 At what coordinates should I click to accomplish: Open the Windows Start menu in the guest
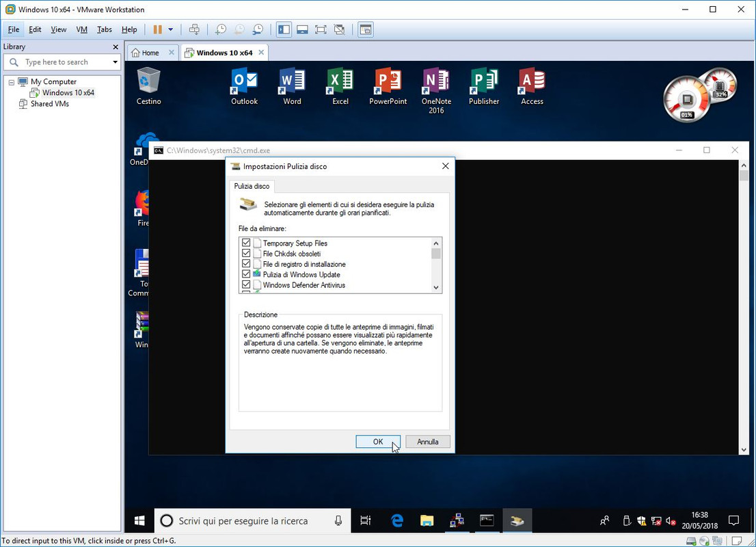(139, 520)
